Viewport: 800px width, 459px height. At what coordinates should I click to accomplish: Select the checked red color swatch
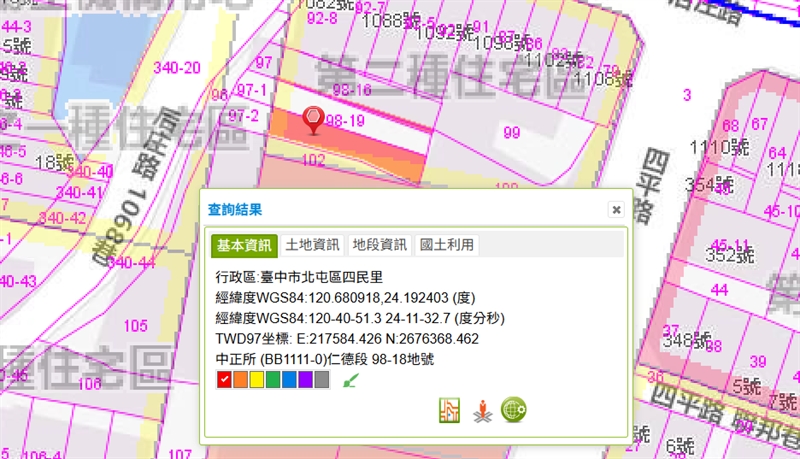[224, 380]
